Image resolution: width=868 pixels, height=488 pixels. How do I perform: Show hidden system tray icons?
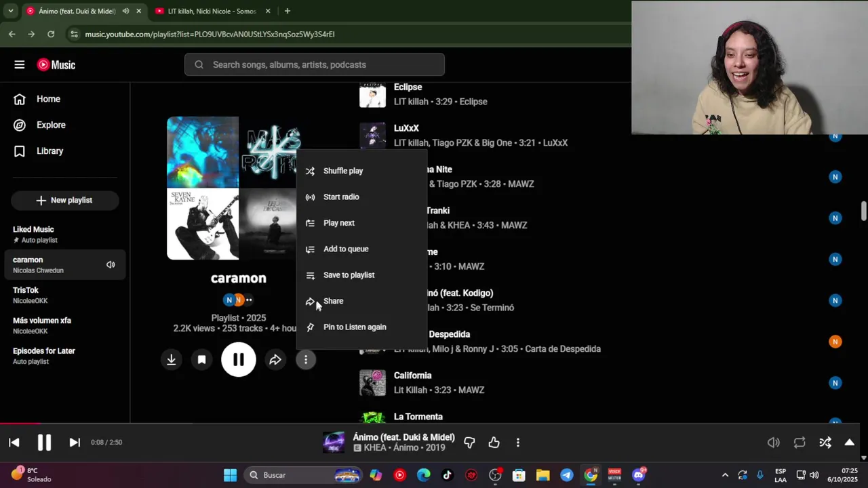click(725, 475)
